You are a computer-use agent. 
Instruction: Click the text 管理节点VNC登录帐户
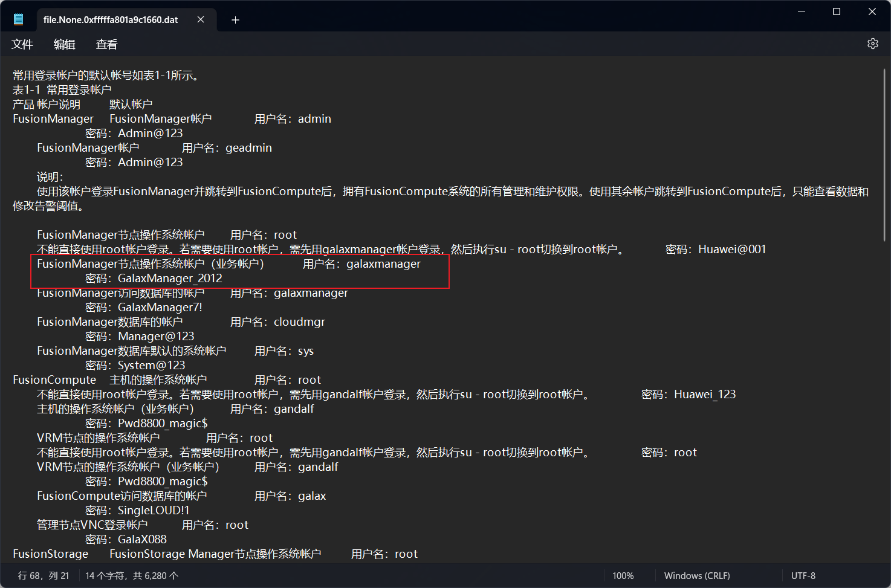pos(92,525)
